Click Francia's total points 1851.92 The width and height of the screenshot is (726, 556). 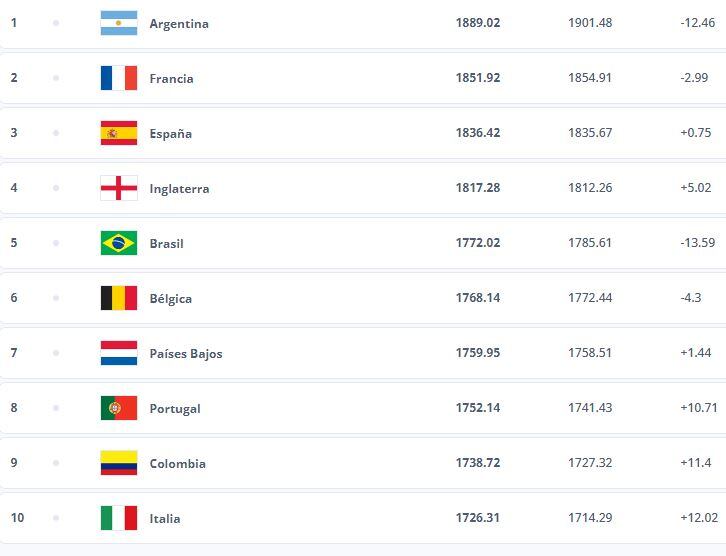[x=478, y=78]
